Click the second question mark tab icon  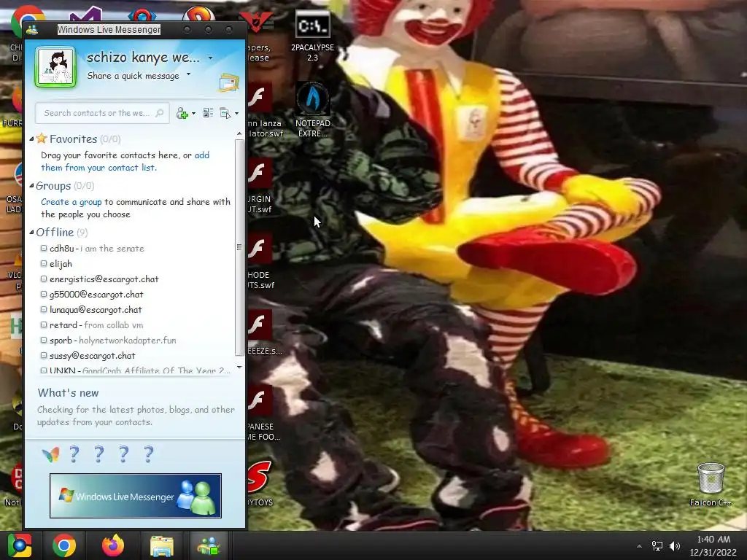[x=99, y=454]
